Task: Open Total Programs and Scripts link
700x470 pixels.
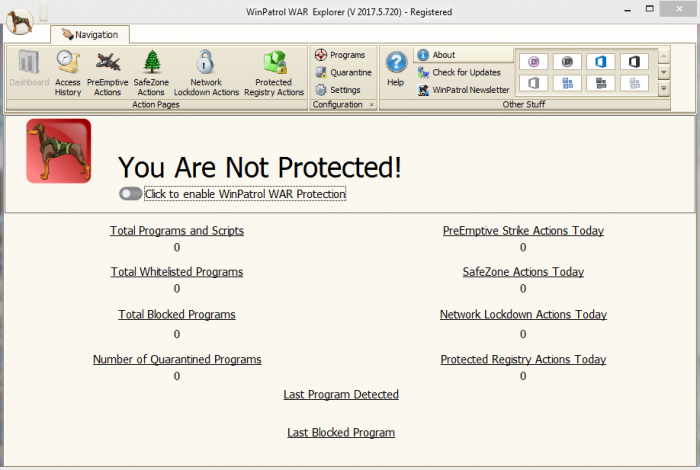Action: pos(177,231)
